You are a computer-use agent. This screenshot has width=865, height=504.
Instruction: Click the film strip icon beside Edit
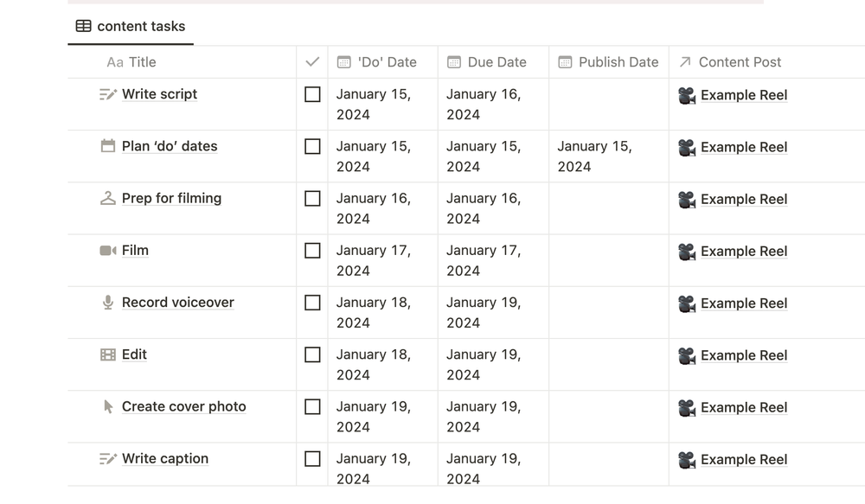coord(108,354)
